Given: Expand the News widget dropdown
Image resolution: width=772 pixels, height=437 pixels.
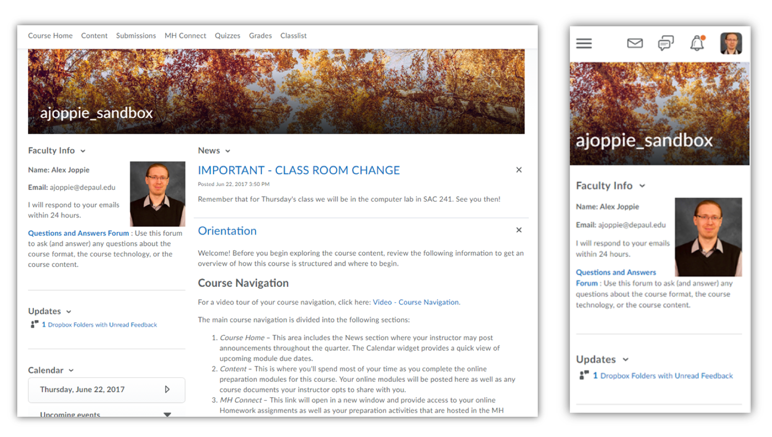Looking at the screenshot, I should (228, 151).
